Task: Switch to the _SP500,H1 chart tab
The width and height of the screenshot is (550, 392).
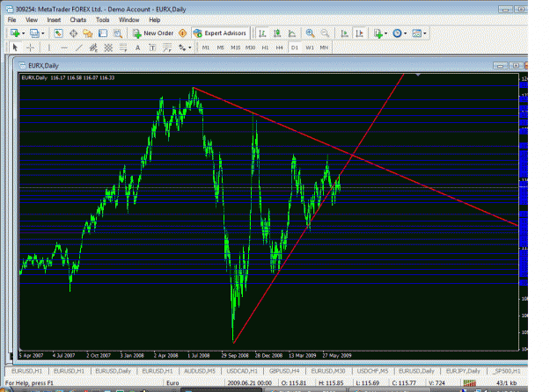Action: click(x=507, y=371)
